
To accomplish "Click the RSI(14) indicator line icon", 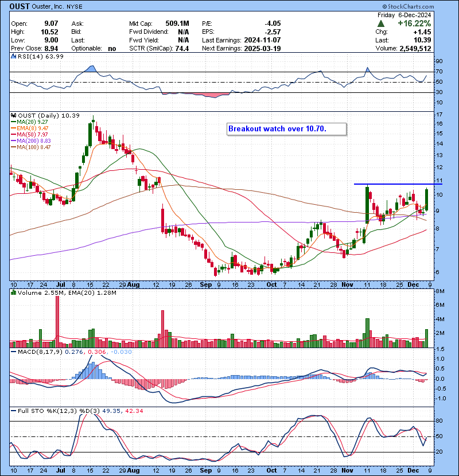I will (x=13, y=56).
